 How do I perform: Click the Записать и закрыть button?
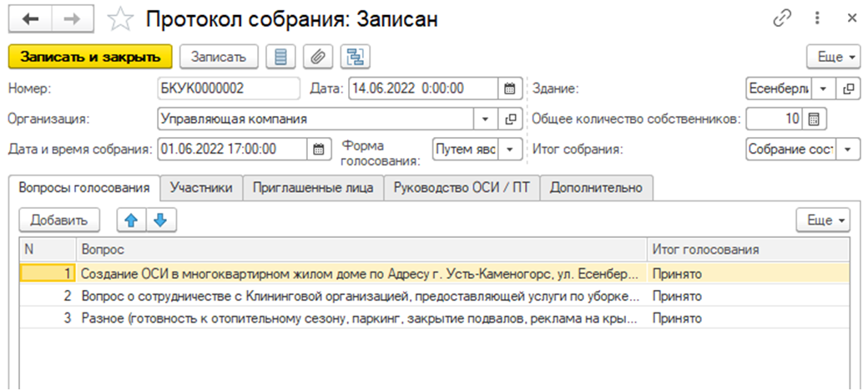[x=89, y=57]
